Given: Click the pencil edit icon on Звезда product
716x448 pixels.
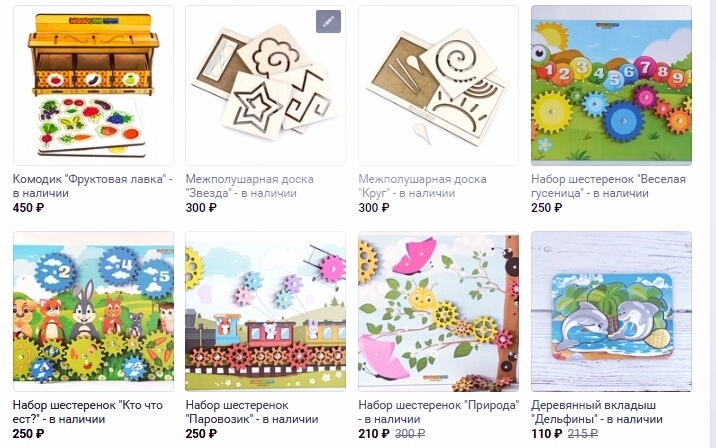Looking at the screenshot, I should [328, 21].
